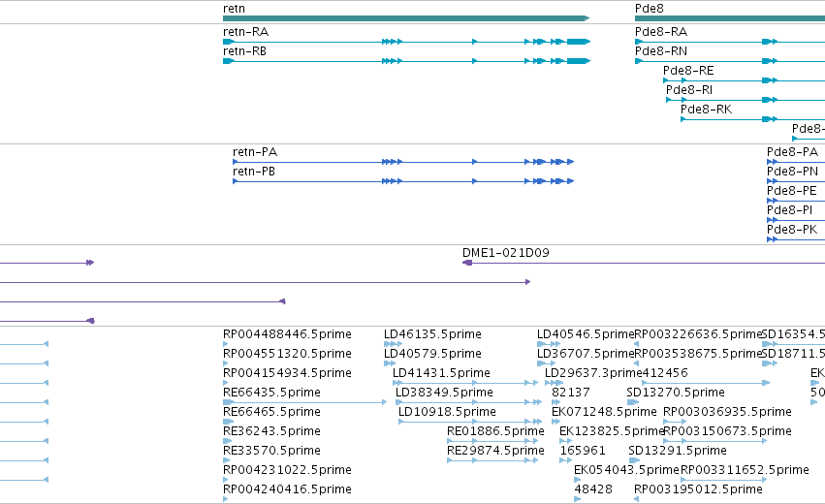Open the RE33570.5prime EST

tap(271, 451)
